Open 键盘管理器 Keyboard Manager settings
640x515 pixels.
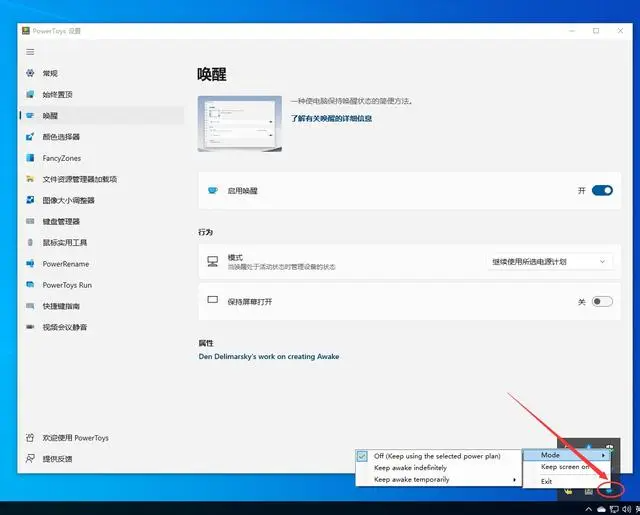tap(102, 222)
